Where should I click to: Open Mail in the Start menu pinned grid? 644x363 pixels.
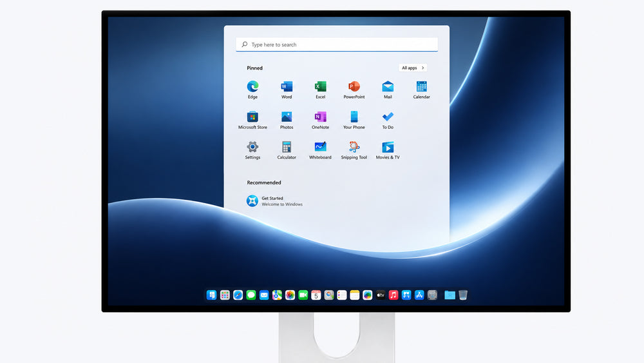[x=388, y=87]
